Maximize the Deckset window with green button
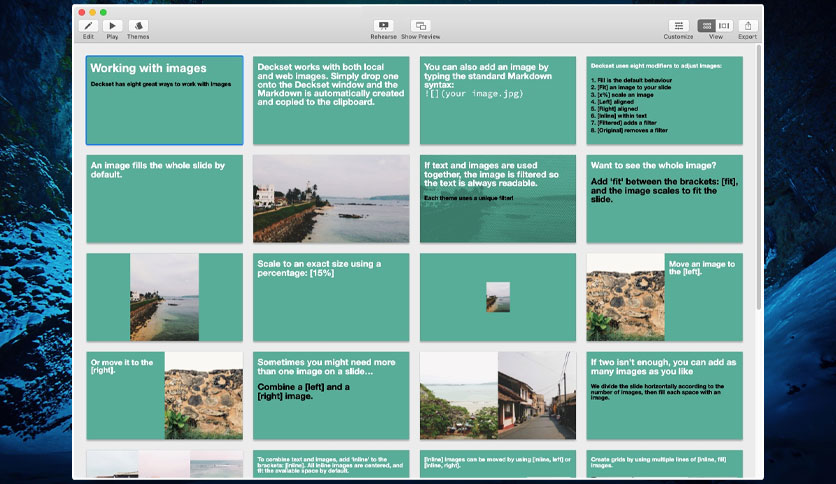 click(103, 12)
